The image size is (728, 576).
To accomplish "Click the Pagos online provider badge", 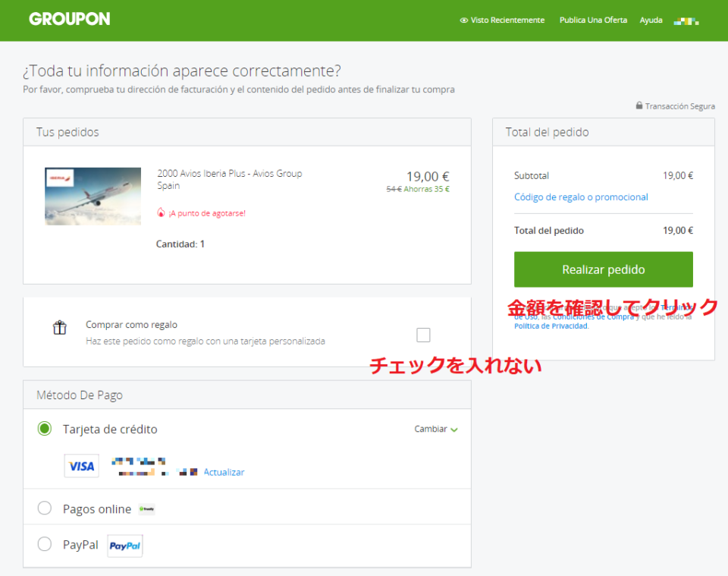I will pos(147,509).
